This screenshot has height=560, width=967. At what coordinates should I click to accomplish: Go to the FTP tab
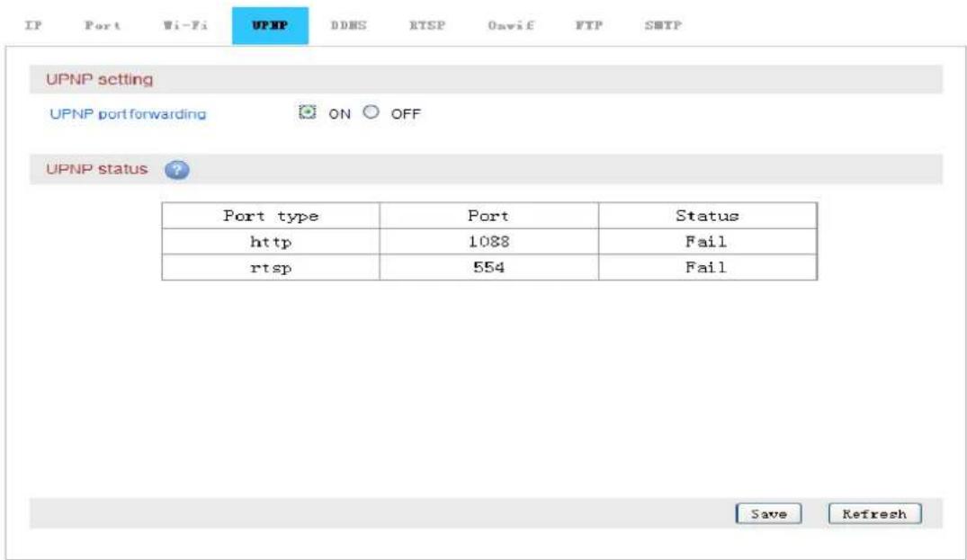(589, 25)
